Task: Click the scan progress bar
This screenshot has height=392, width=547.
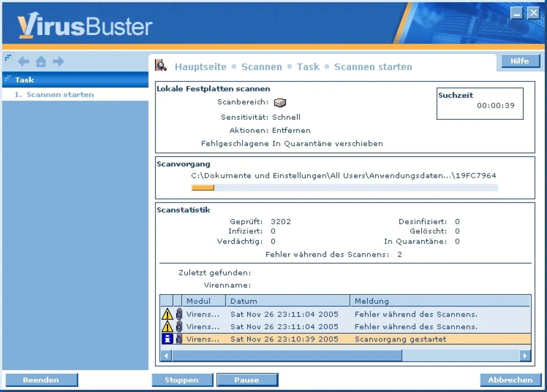Action: 344,188
